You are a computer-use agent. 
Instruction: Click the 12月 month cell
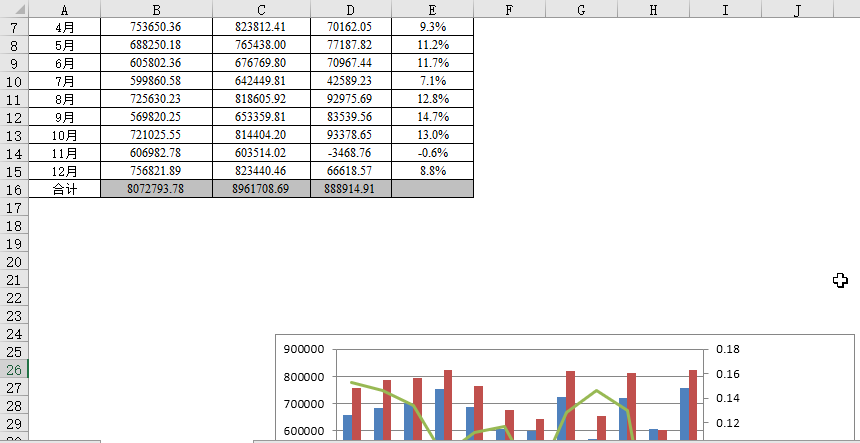tap(65, 171)
